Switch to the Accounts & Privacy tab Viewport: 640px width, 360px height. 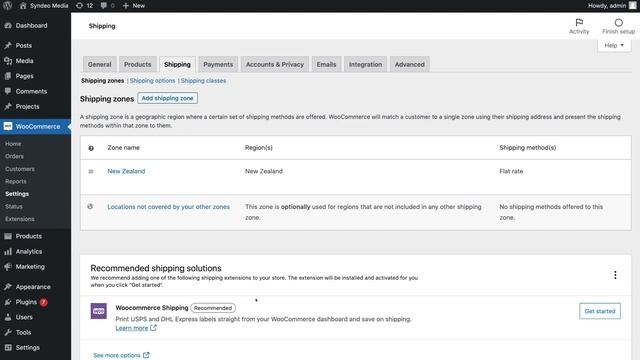pyautogui.click(x=275, y=64)
